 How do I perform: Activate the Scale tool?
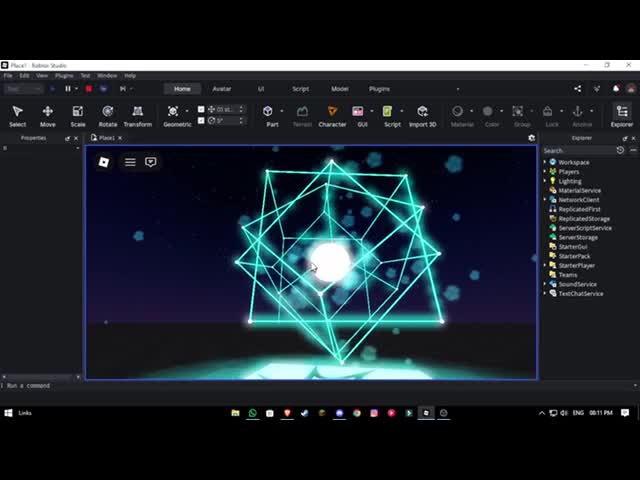[x=78, y=116]
